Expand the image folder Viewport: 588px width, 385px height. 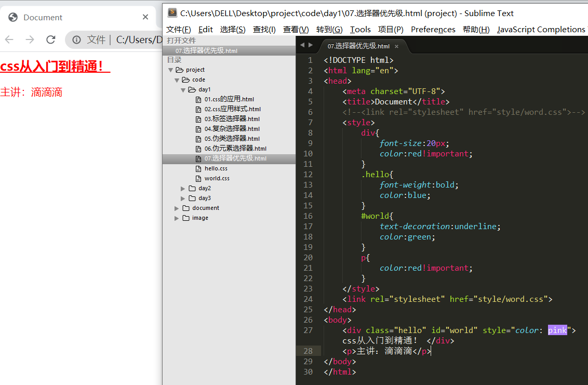[x=177, y=218]
